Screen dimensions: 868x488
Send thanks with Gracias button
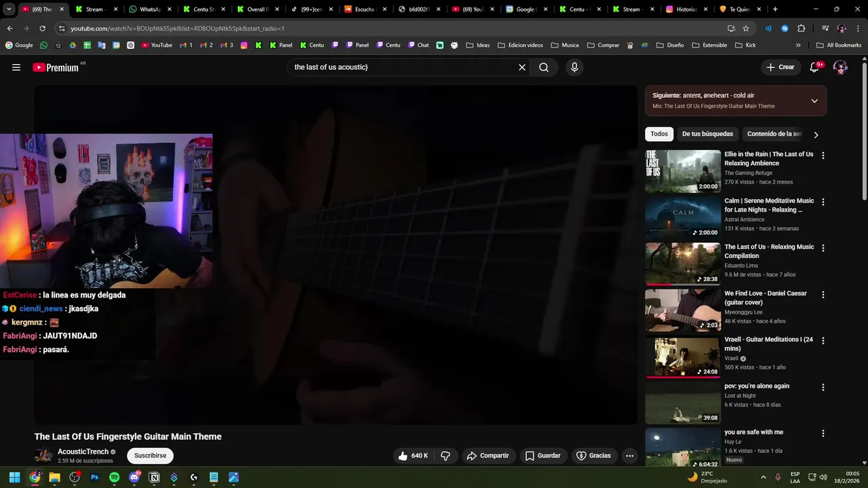(593, 455)
